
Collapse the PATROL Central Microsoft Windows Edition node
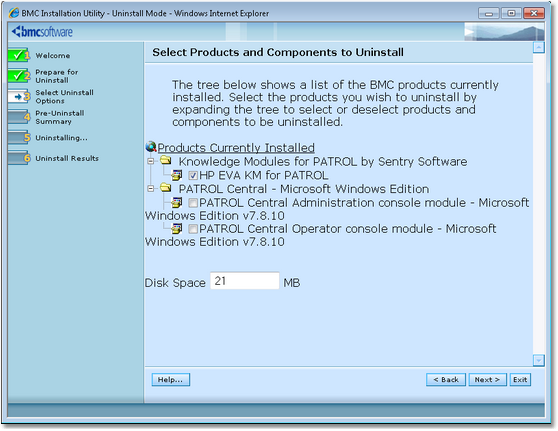click(151, 189)
